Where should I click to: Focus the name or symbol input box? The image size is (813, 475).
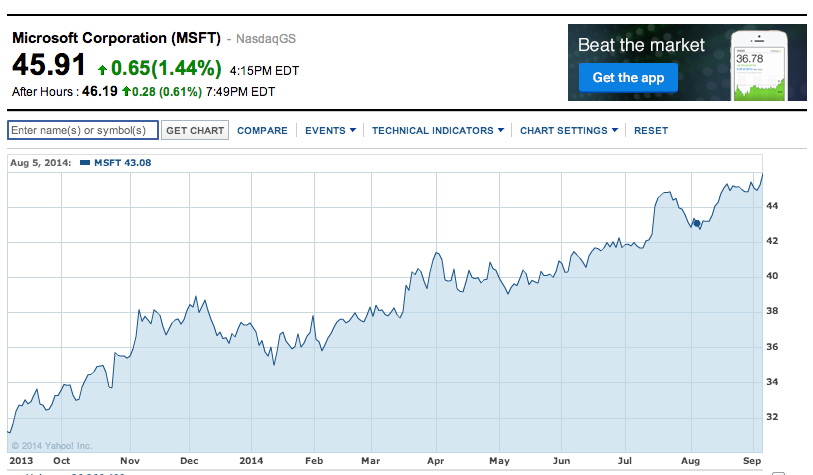[83, 131]
